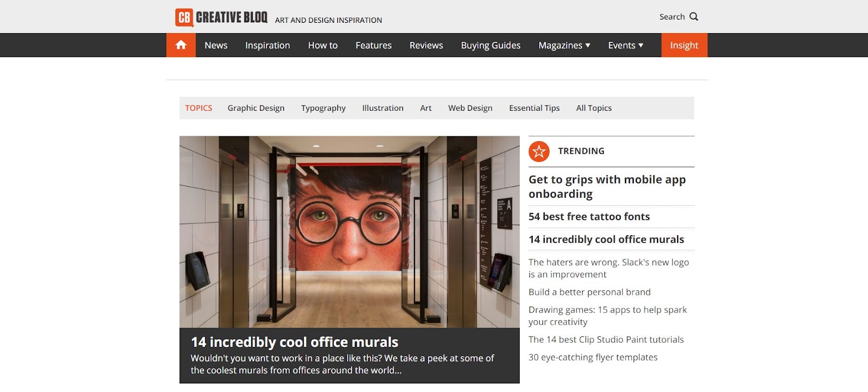Select the Art topic
The height and width of the screenshot is (392, 868).
pos(426,108)
